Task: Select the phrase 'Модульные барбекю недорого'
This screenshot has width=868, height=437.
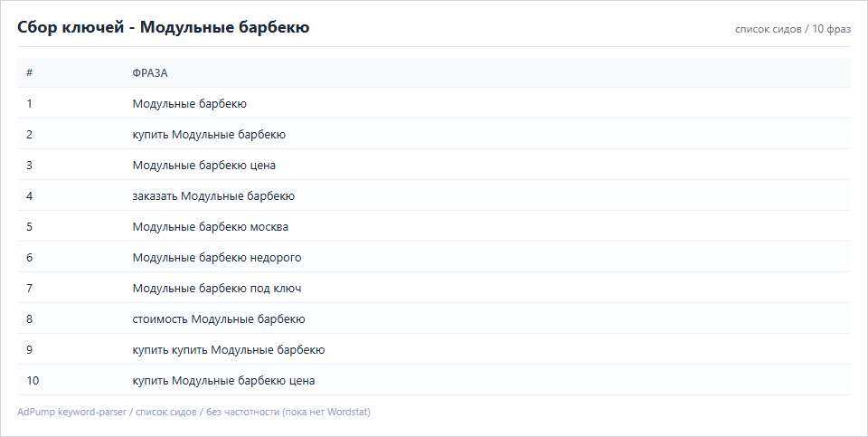Action: (217, 258)
